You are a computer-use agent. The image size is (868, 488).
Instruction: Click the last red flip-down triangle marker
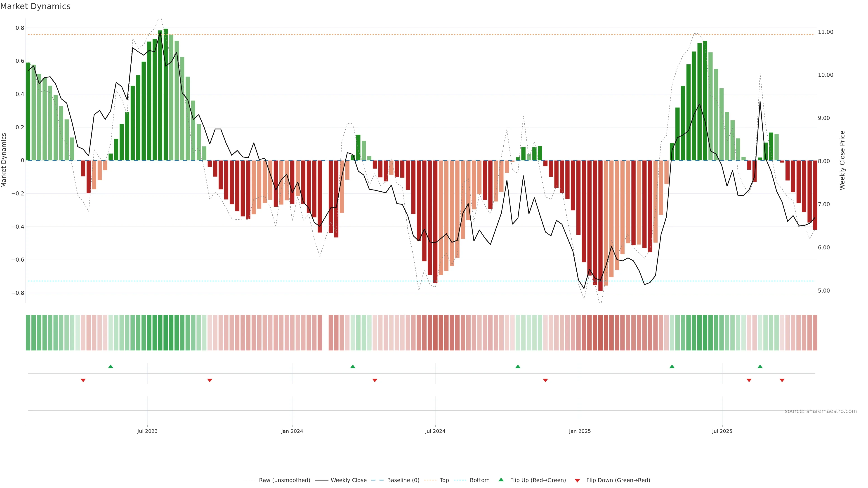coord(782,380)
